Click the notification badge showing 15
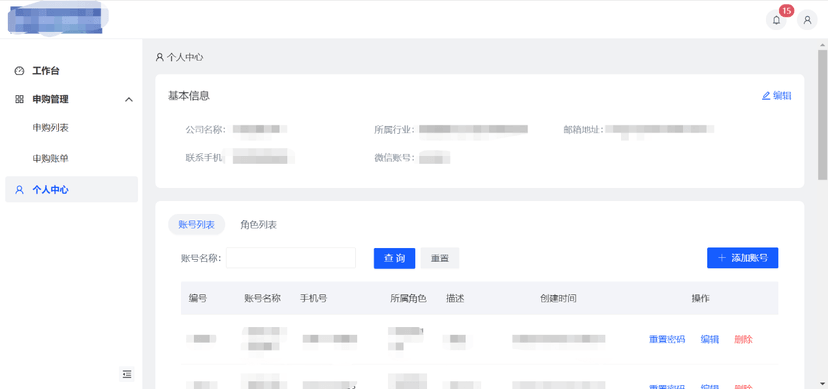Viewport: 828px width, 389px height. point(786,11)
